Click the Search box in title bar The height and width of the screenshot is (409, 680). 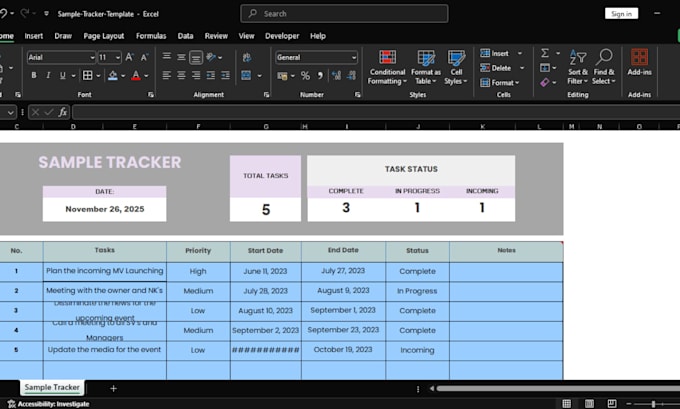tap(344, 13)
